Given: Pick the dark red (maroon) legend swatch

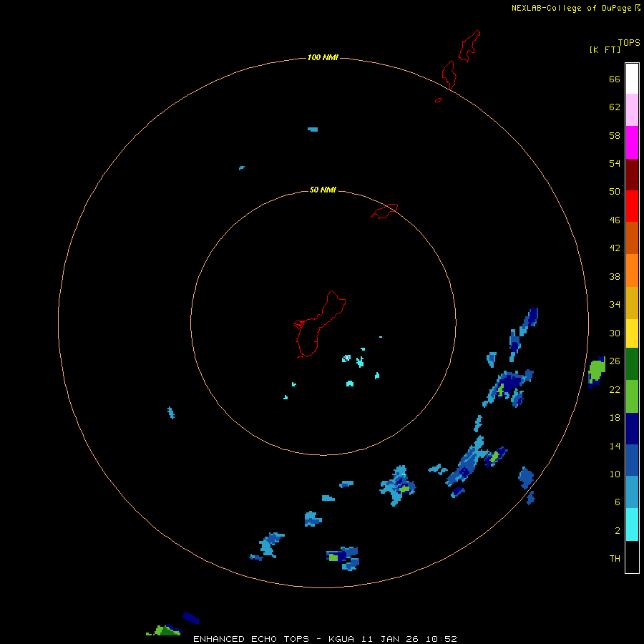Looking at the screenshot, I should click(x=632, y=174).
